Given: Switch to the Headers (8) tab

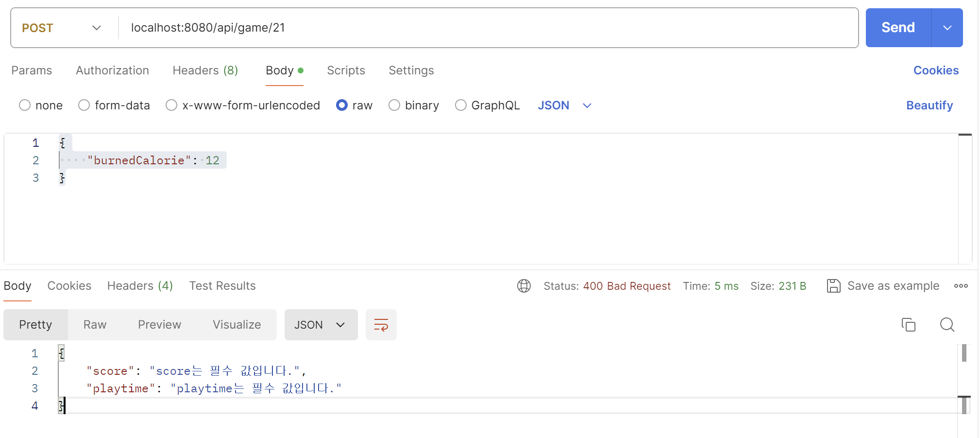Looking at the screenshot, I should point(205,70).
